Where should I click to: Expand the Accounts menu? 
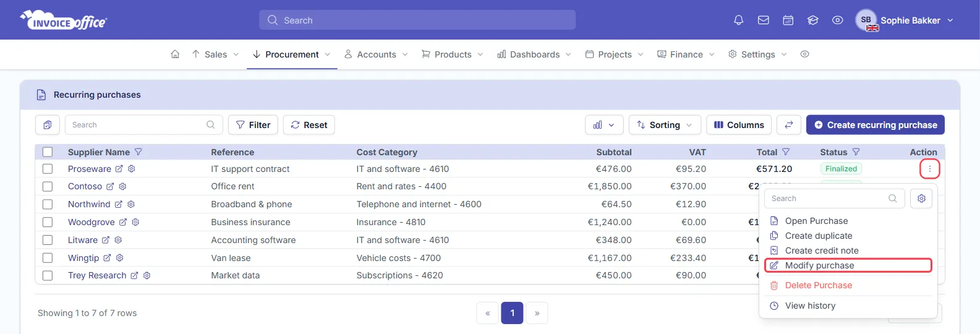pos(376,54)
